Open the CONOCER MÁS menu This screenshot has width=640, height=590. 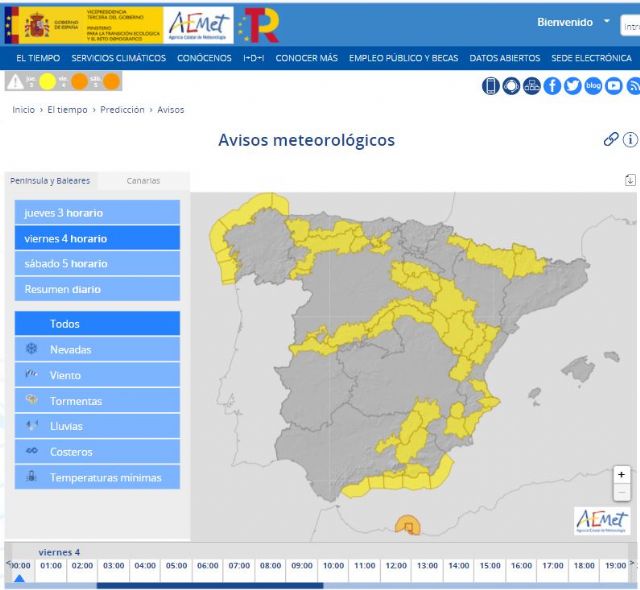tap(307, 58)
